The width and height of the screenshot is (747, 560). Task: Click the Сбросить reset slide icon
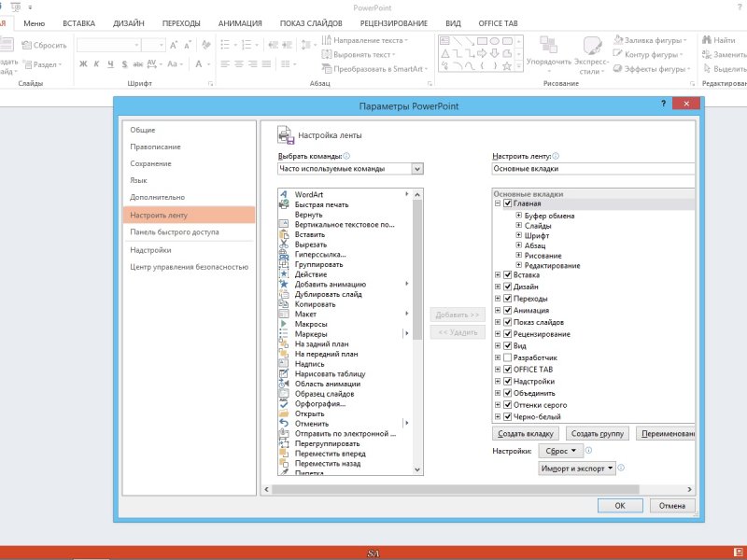[x=27, y=45]
